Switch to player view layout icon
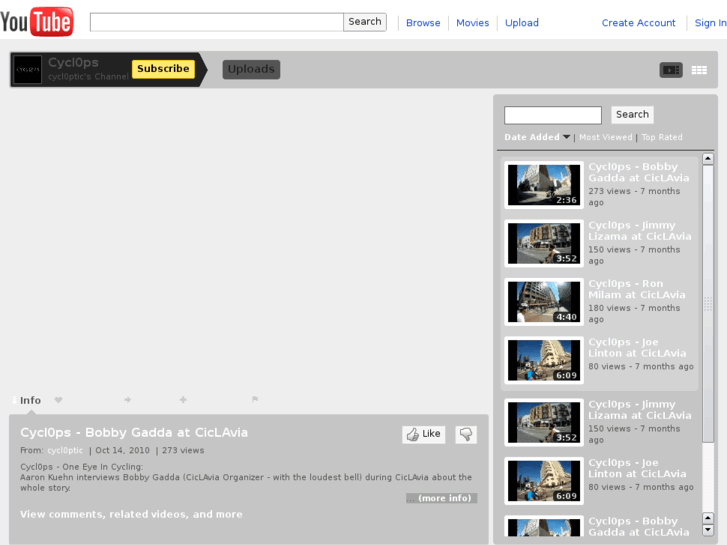The image size is (727, 545). click(x=671, y=70)
